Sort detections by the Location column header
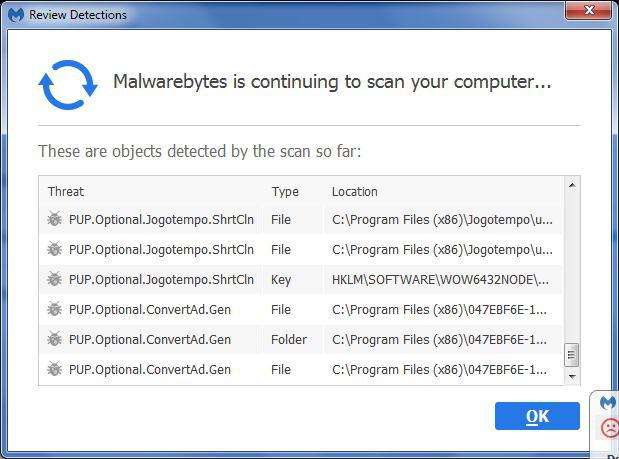 click(355, 191)
